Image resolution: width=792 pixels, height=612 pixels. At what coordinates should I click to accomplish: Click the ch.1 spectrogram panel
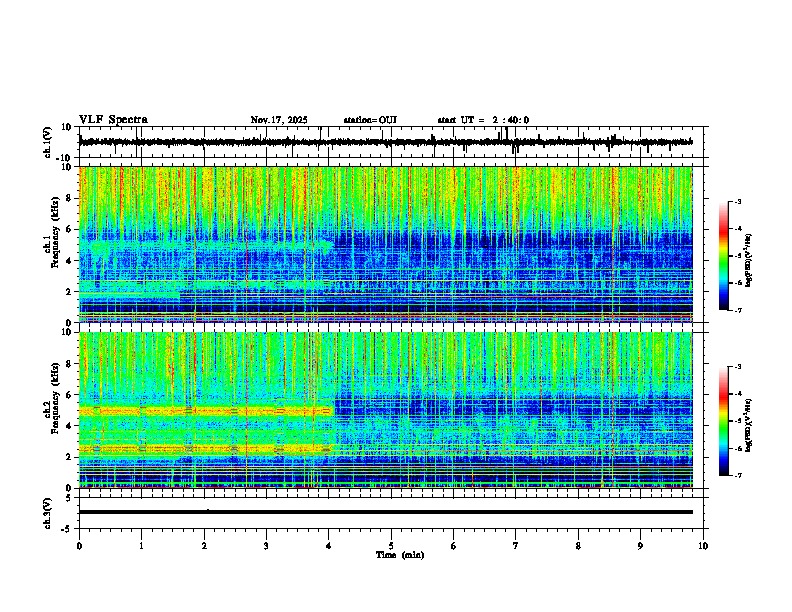(386, 244)
